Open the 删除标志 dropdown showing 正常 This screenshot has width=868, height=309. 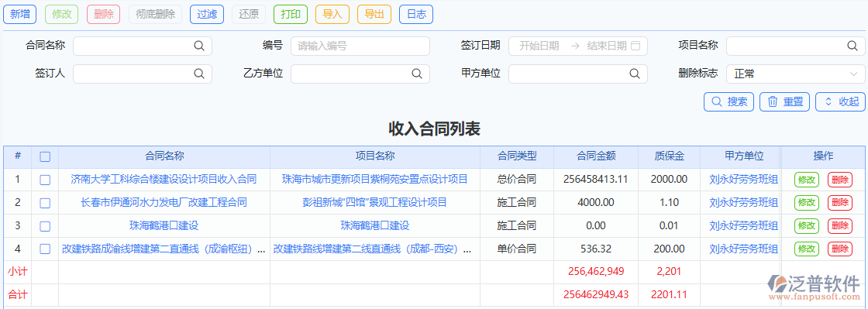coord(795,74)
